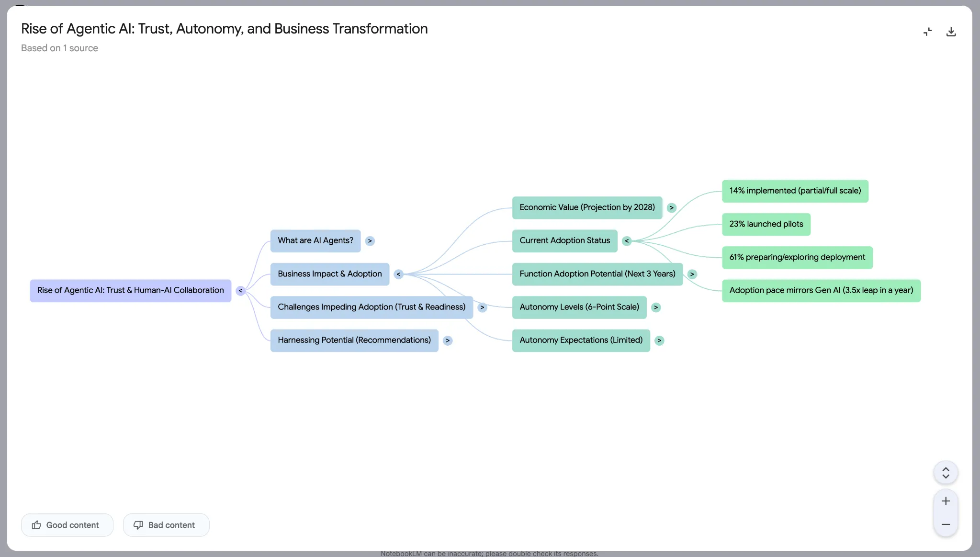This screenshot has height=557, width=980.
Task: Click the collapse fullscreen icon
Action: tap(927, 32)
